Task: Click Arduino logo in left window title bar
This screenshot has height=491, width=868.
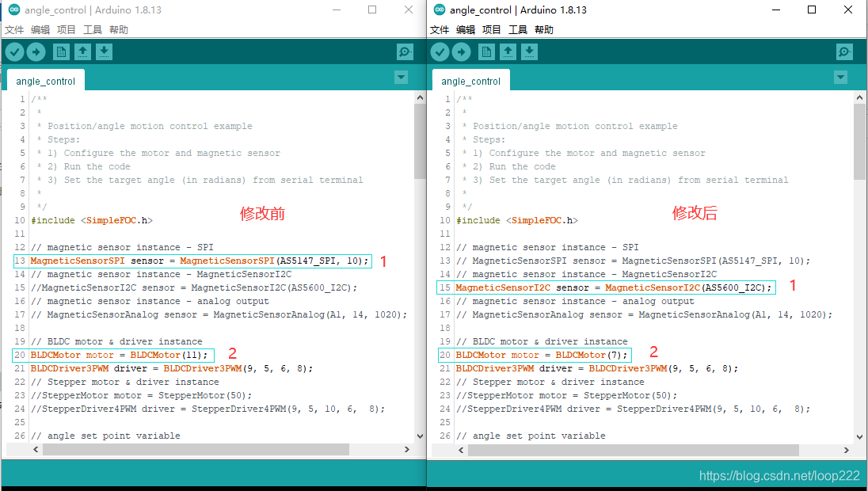Action: [14, 10]
